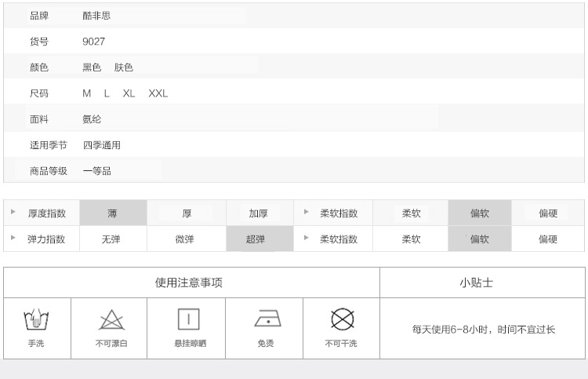588x379 pixels.
Task: Click the arrow beside second-row 柔软指数
Action: tap(306, 238)
